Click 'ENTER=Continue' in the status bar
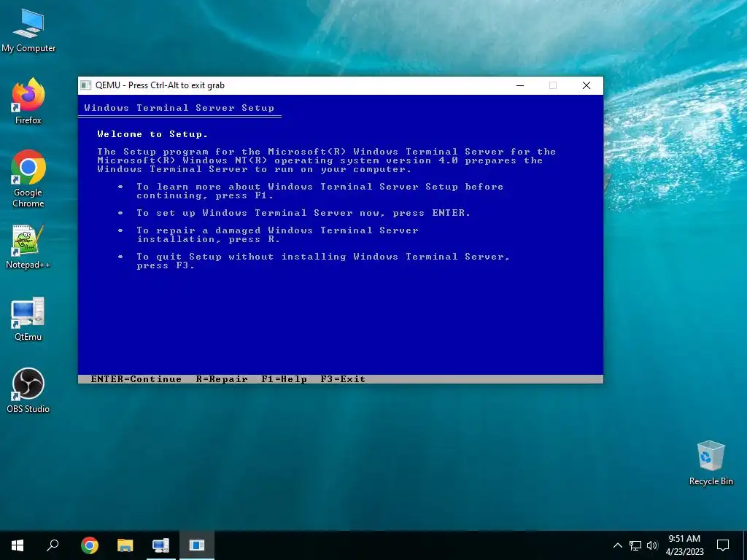 pyautogui.click(x=136, y=379)
